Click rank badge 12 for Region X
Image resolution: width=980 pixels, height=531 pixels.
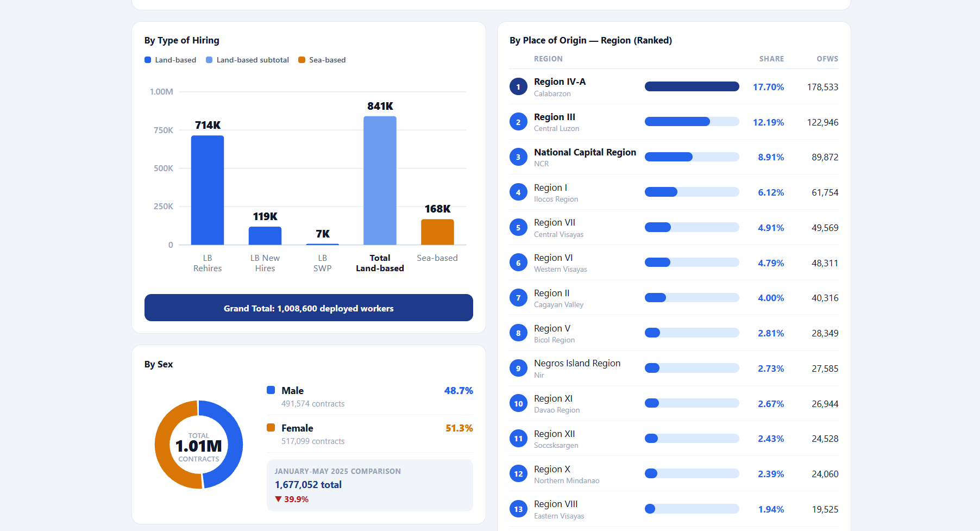click(518, 474)
